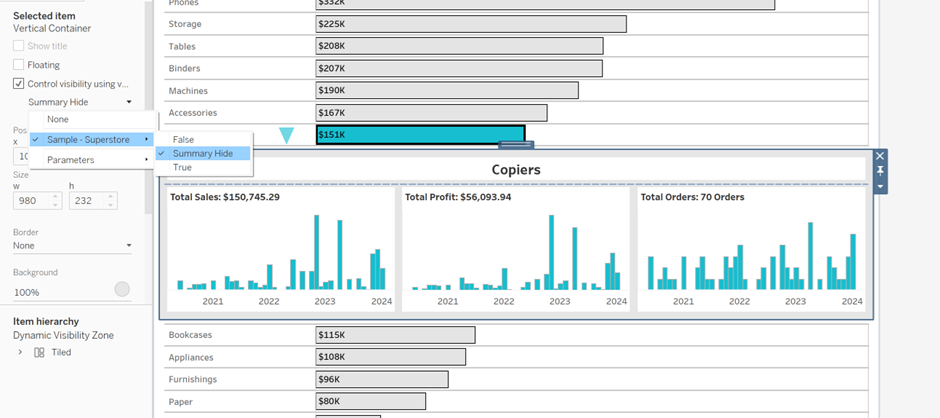
Task: Click the pin icon on the container
Action: 880,171
